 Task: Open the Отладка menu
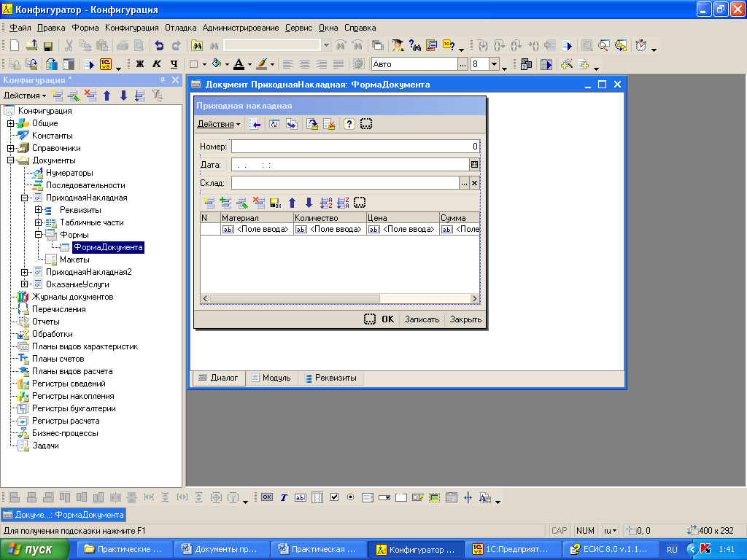tap(181, 28)
